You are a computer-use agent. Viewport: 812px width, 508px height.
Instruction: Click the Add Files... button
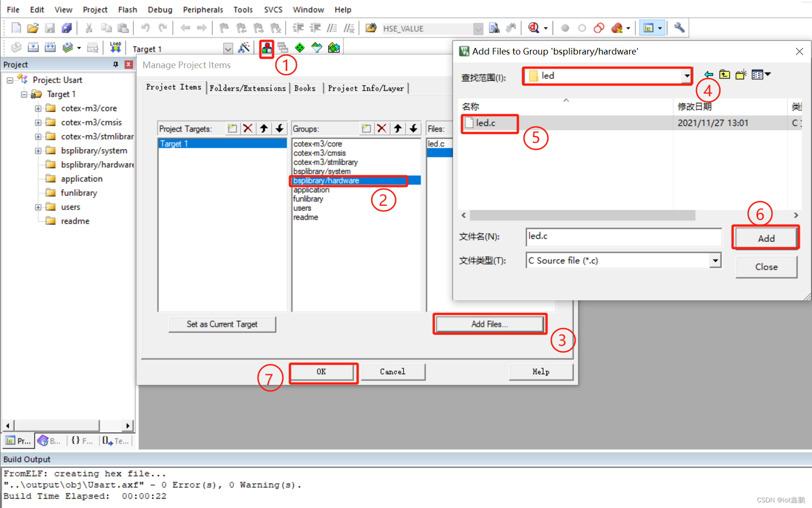[x=490, y=324]
